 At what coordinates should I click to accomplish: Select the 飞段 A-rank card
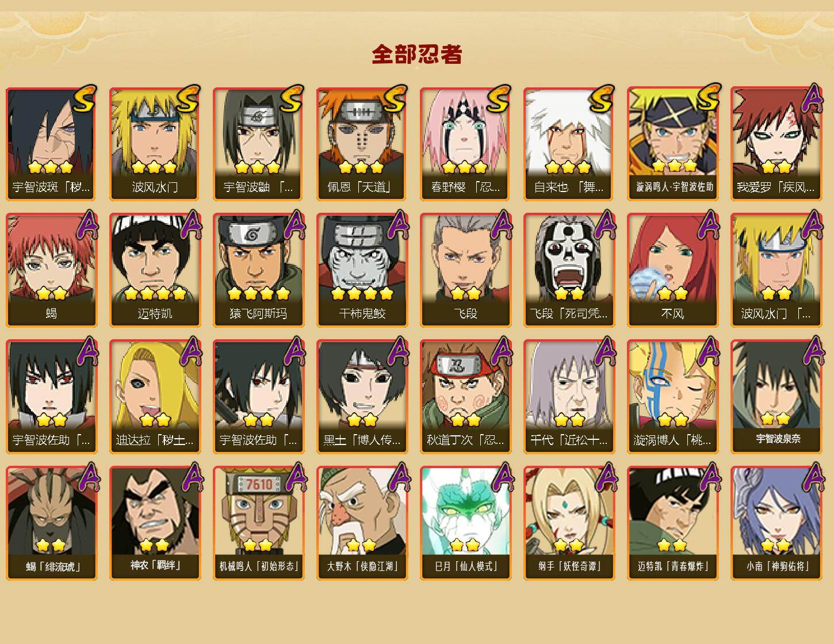pos(465,270)
